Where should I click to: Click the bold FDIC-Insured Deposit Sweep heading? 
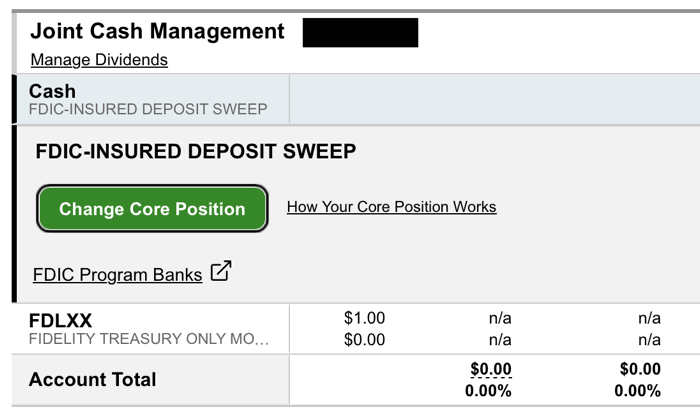click(195, 152)
